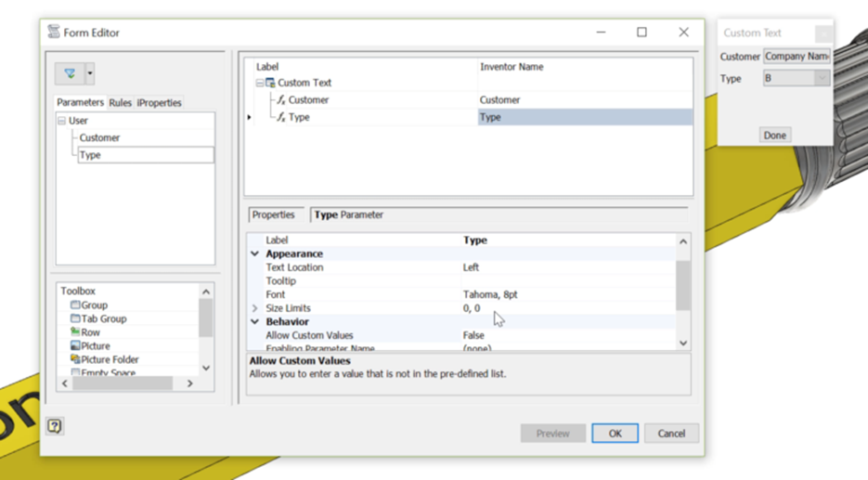Click Customer field in Custom Text form
868x480 pixels.
pyautogui.click(x=797, y=57)
